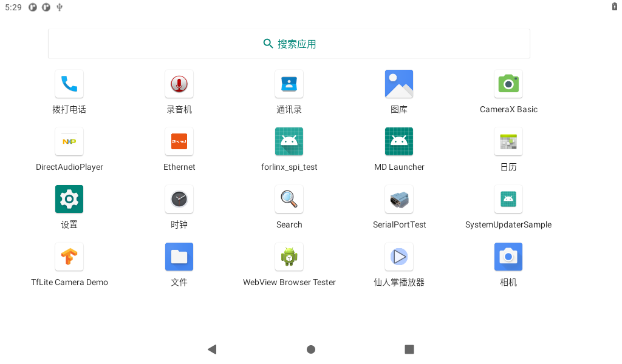Viewport: 622px width, 364px height.
Task: Open the 图库 gallery app
Action: tap(399, 84)
